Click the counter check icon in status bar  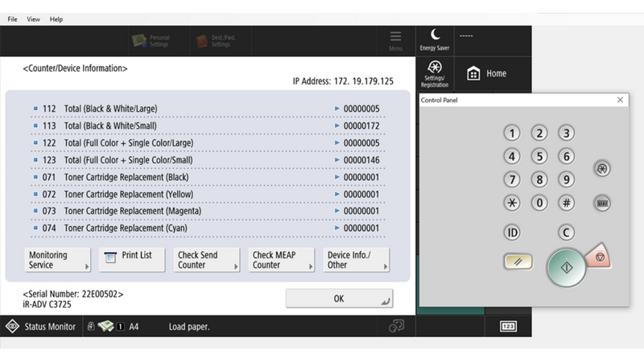(x=508, y=327)
